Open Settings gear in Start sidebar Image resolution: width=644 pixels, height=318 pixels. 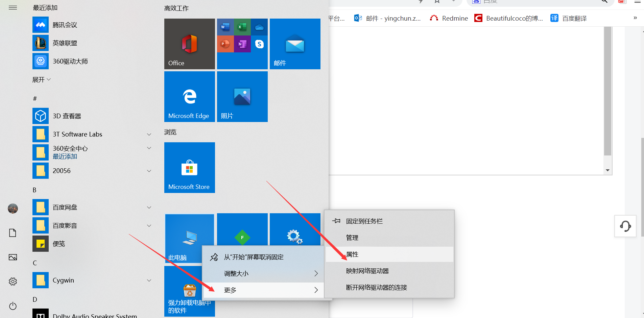(13, 282)
